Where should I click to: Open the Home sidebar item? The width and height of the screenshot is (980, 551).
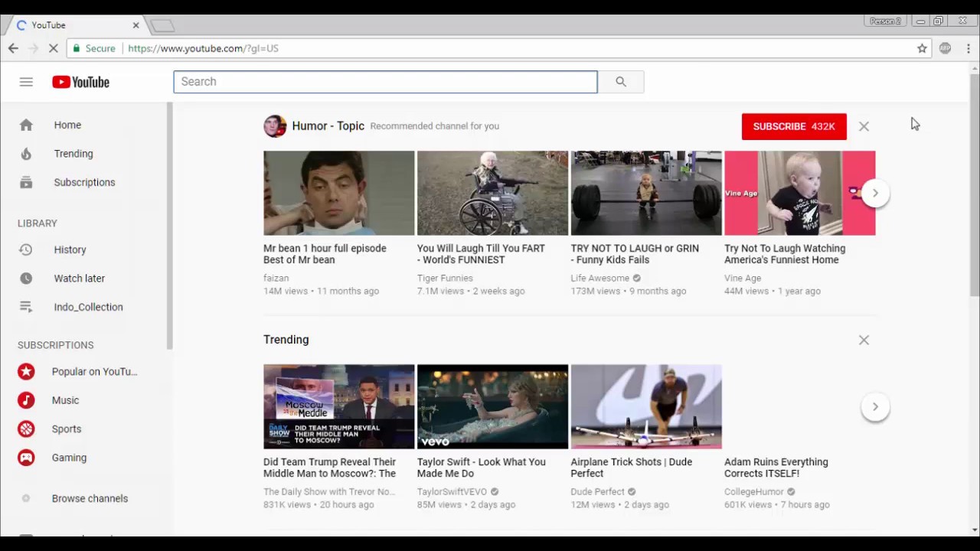tap(84, 125)
